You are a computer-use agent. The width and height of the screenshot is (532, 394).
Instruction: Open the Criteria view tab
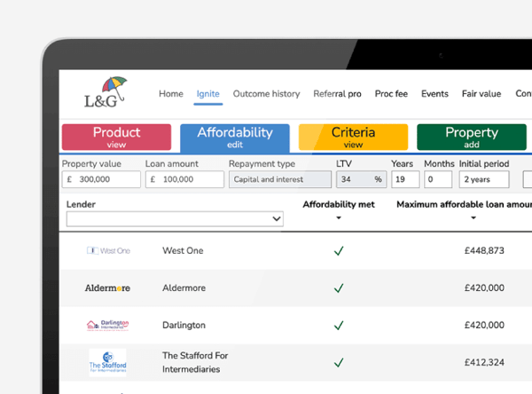(353, 138)
